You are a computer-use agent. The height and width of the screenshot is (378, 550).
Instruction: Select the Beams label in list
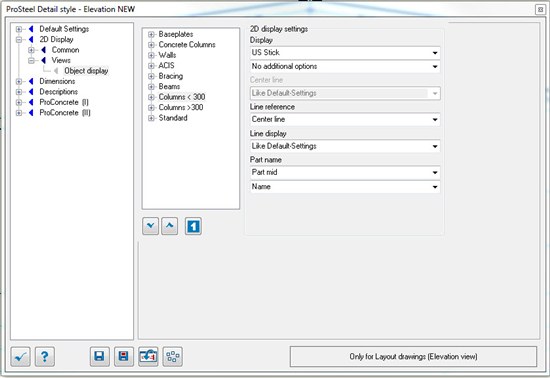(169, 87)
